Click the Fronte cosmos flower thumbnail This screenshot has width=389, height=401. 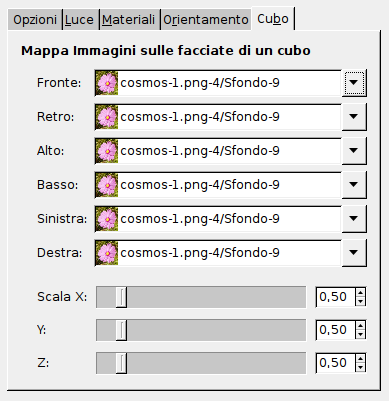click(107, 83)
